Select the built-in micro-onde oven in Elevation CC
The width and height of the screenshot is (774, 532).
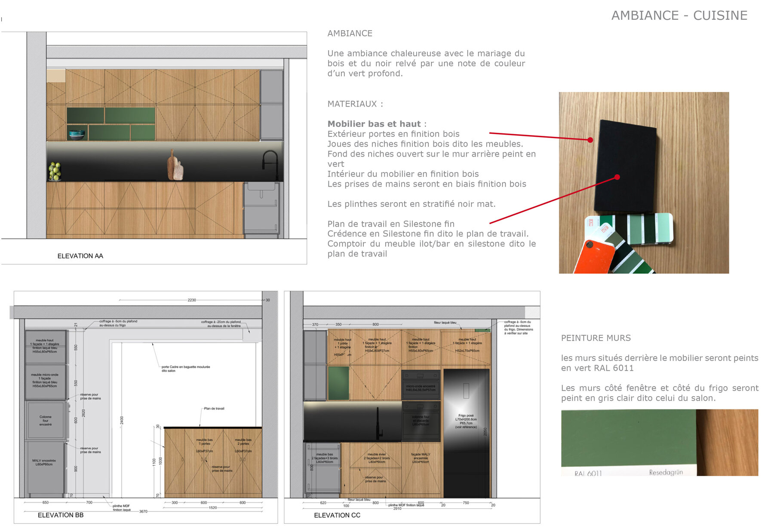(x=421, y=384)
